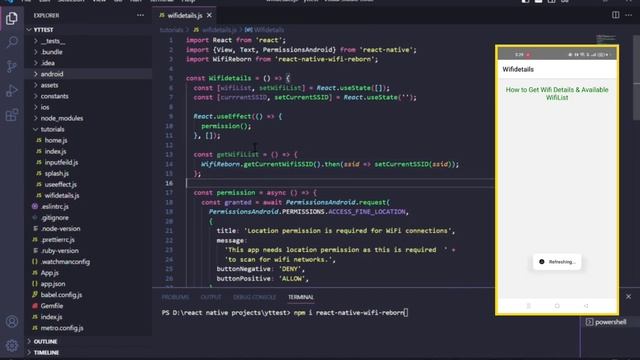Click the editor minimap preview
The width and height of the screenshot is (640, 360).
pyautogui.click(x=606, y=39)
